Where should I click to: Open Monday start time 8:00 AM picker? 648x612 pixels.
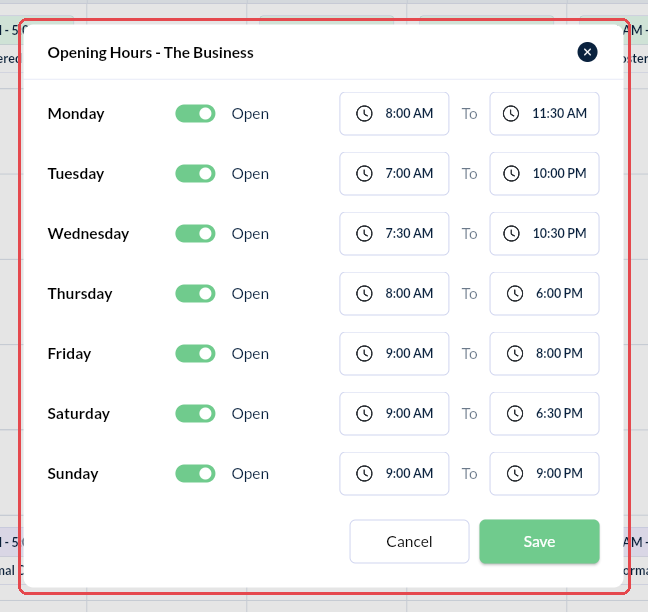pyautogui.click(x=394, y=114)
